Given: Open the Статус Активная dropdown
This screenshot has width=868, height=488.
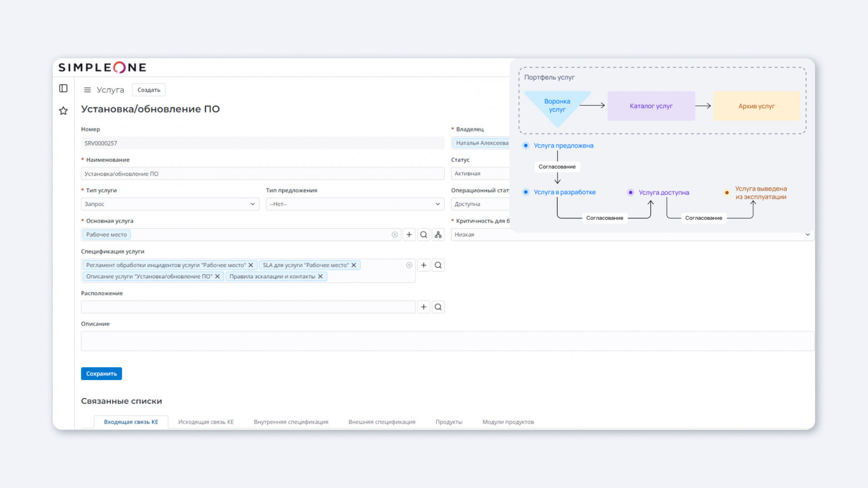Looking at the screenshot, I should [481, 174].
